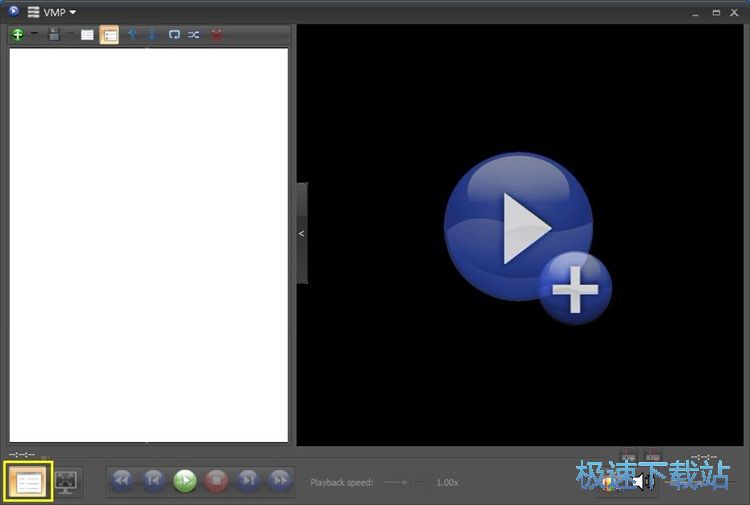Toggle playlist panel button at bottom left
Screen dimensions: 750x505
pyautogui.click(x=29, y=482)
